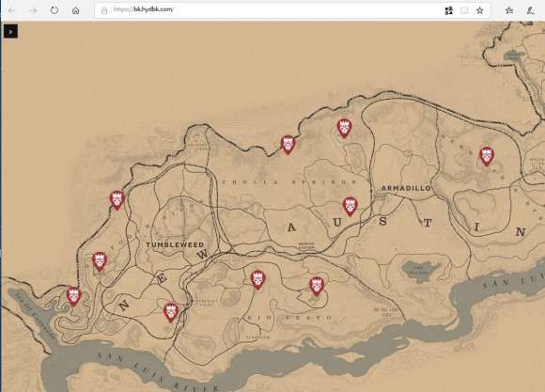Select the skull marker left of Benedict Point
The height and width of the screenshot is (392, 545).
171,313
